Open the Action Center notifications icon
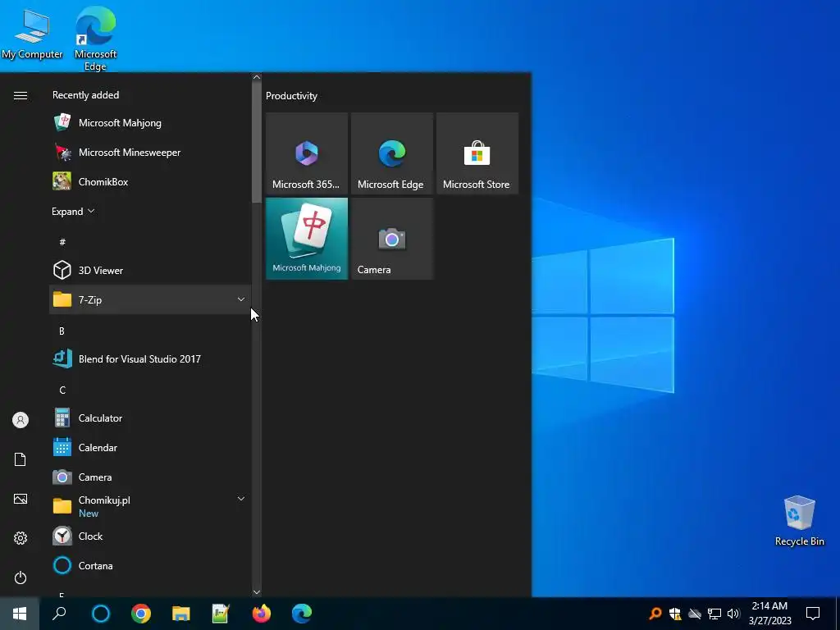 (813, 614)
